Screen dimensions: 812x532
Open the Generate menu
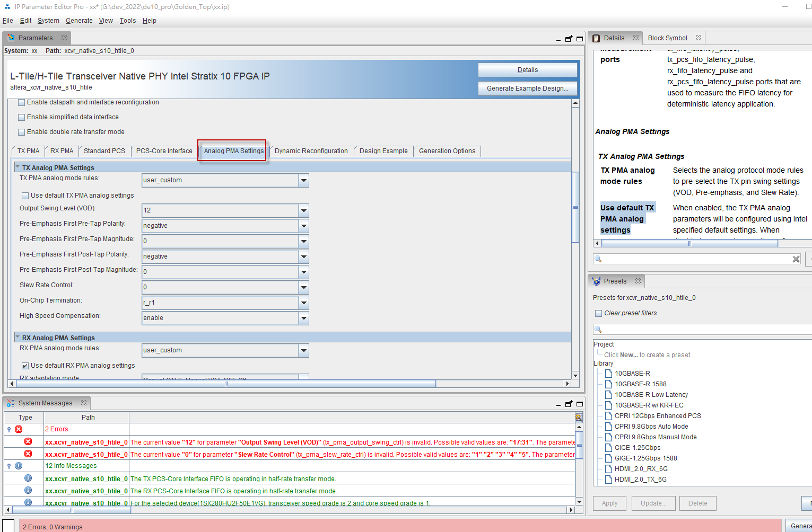pos(79,21)
